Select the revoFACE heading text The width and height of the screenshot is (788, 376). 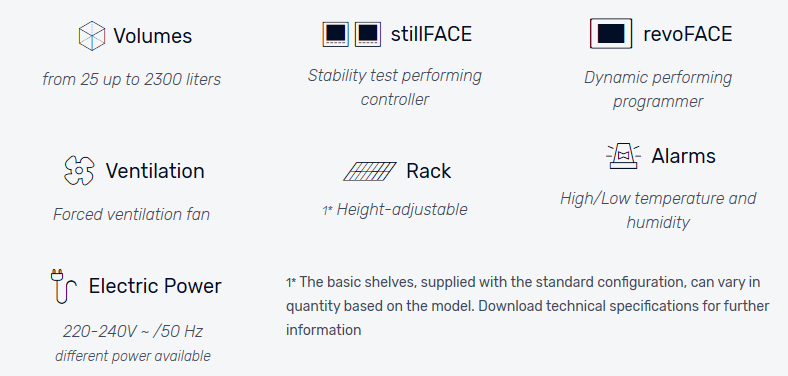pos(687,34)
